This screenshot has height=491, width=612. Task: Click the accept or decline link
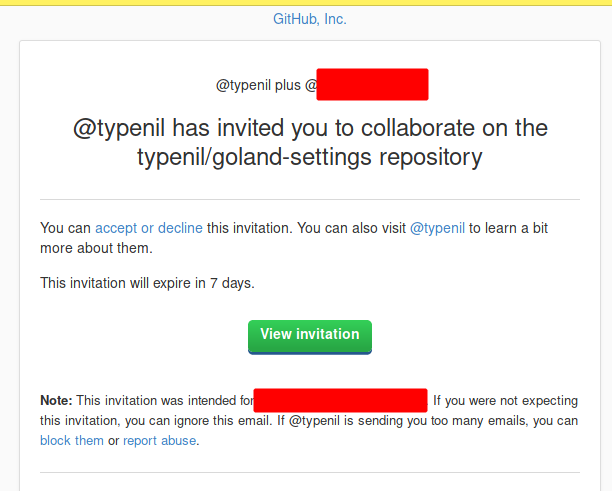pos(149,228)
